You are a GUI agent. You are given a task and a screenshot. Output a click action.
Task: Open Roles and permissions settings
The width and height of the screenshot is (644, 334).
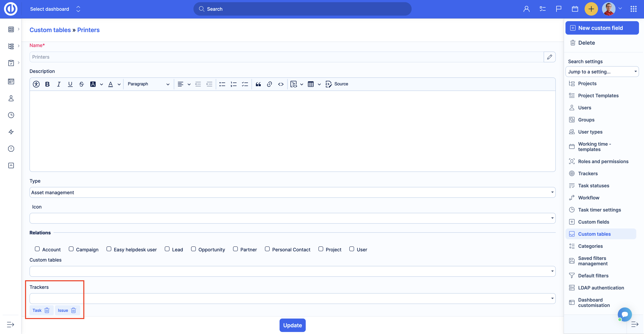(x=603, y=161)
